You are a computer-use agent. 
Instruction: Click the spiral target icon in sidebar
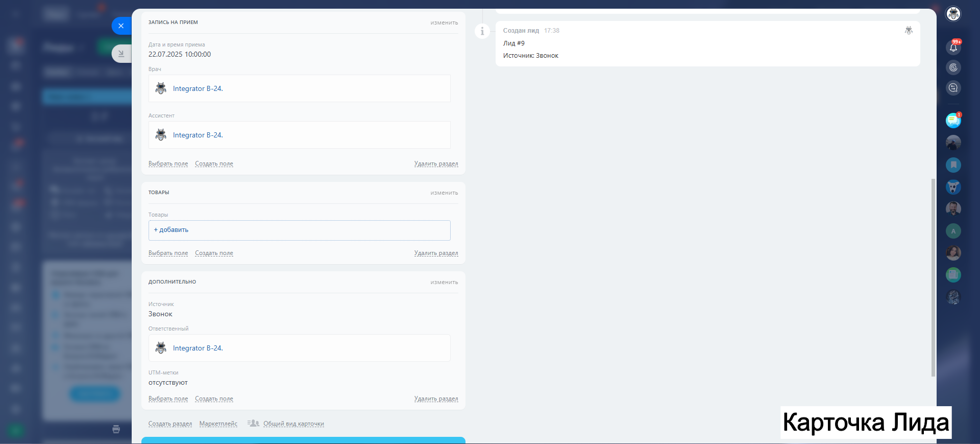[x=953, y=67]
